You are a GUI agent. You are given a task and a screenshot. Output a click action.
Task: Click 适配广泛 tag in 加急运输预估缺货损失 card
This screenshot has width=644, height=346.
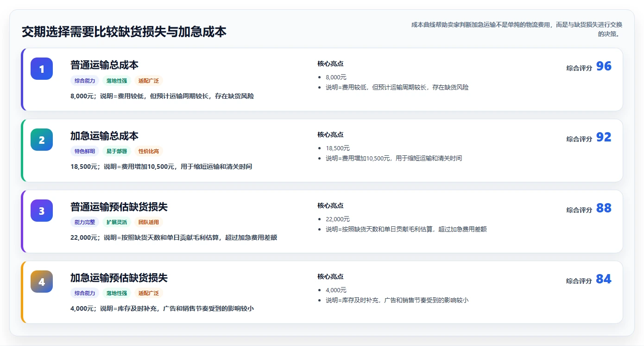click(149, 293)
